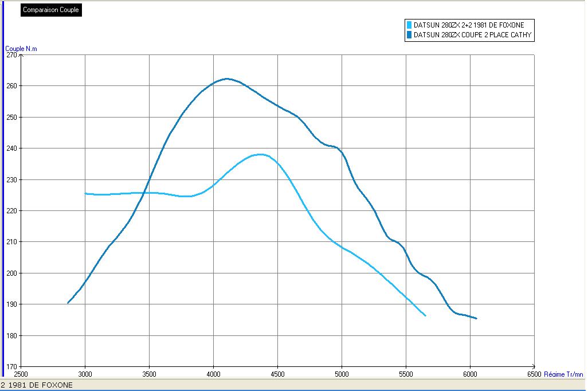Viewport: 588px width, 391px height.
Task: Click the left starting point of the light blue curve
Action: (x=85, y=194)
